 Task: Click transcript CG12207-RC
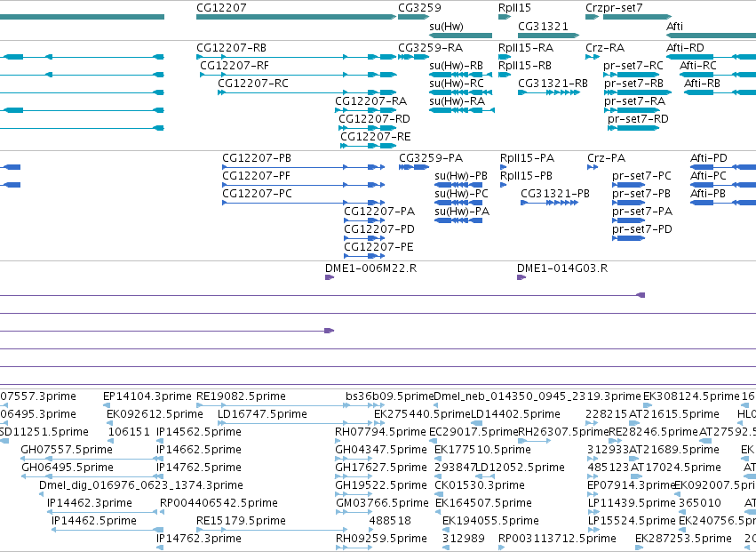pyautogui.click(x=307, y=92)
